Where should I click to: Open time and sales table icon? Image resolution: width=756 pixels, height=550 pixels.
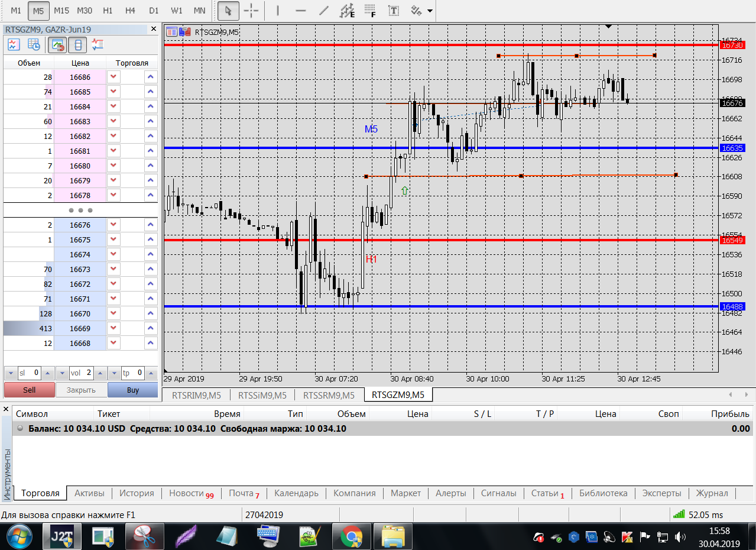[34, 44]
